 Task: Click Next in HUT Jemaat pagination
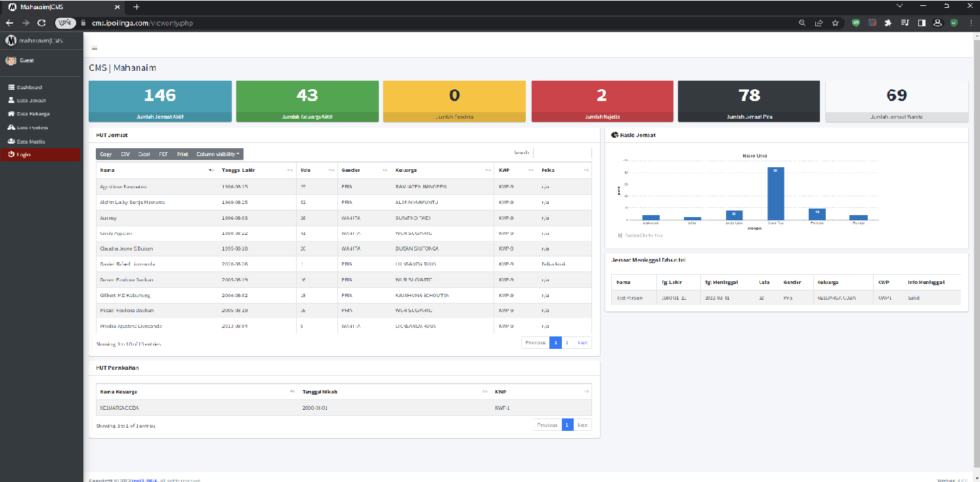(x=582, y=342)
